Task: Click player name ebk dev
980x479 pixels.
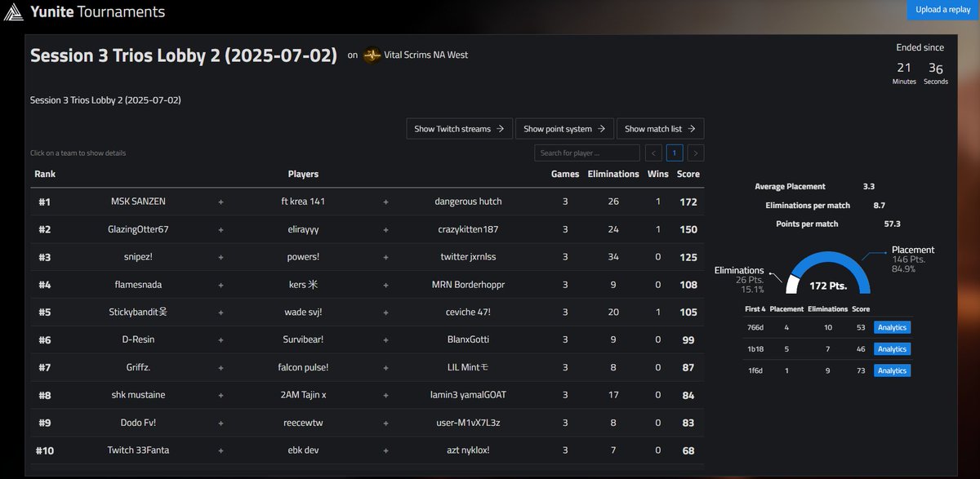Action: click(x=303, y=450)
